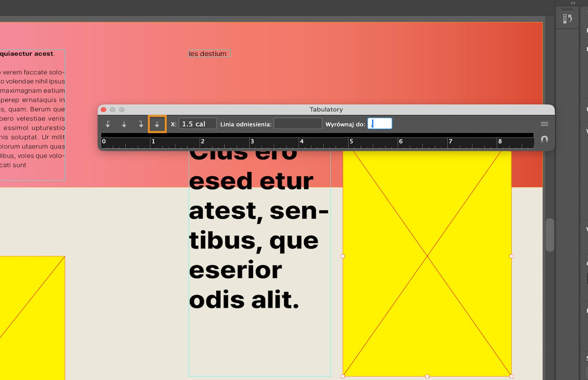Screen dimensions: 588x380
Task: Select the decimal-aligned tab button
Action: [157, 124]
